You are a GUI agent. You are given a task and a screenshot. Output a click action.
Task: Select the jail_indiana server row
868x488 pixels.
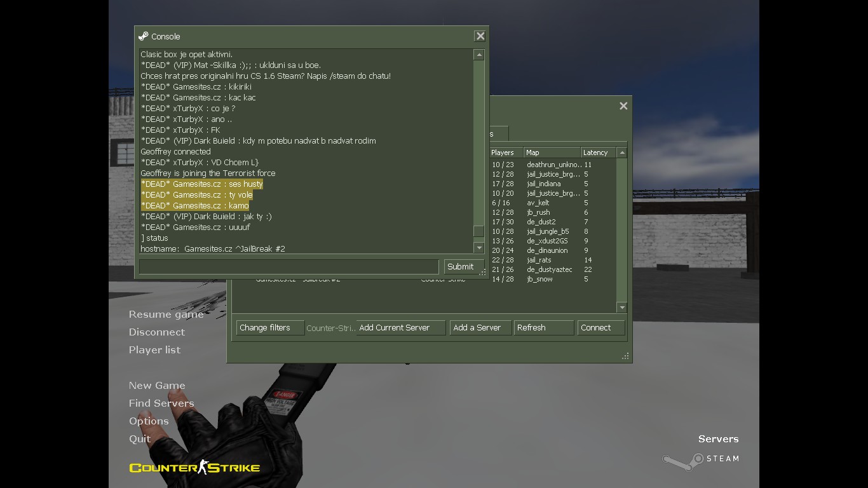pos(553,184)
